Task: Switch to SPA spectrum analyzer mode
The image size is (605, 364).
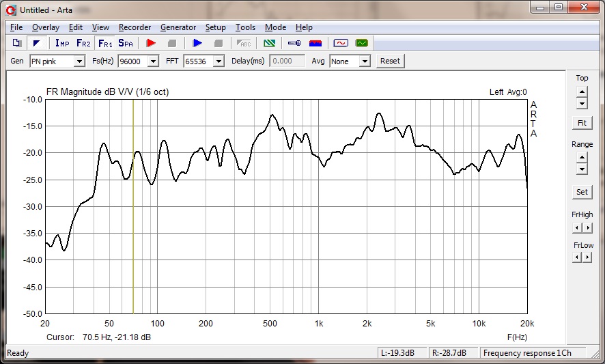Action: [x=126, y=43]
